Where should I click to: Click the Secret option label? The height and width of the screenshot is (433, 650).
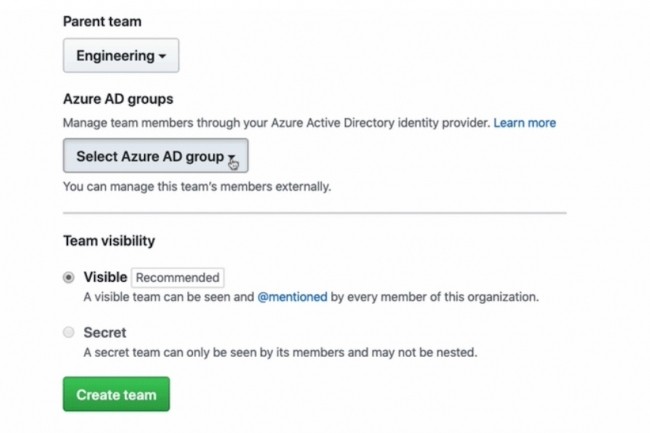(x=105, y=333)
